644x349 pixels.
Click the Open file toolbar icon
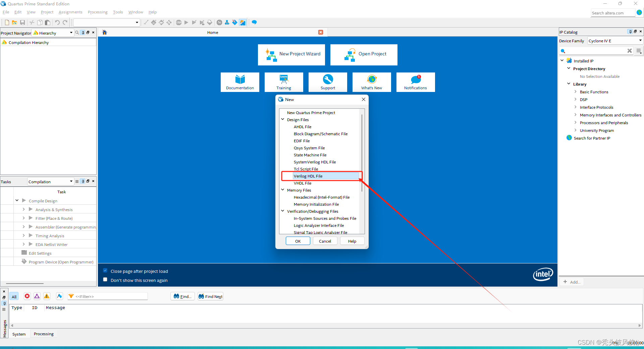pos(14,22)
